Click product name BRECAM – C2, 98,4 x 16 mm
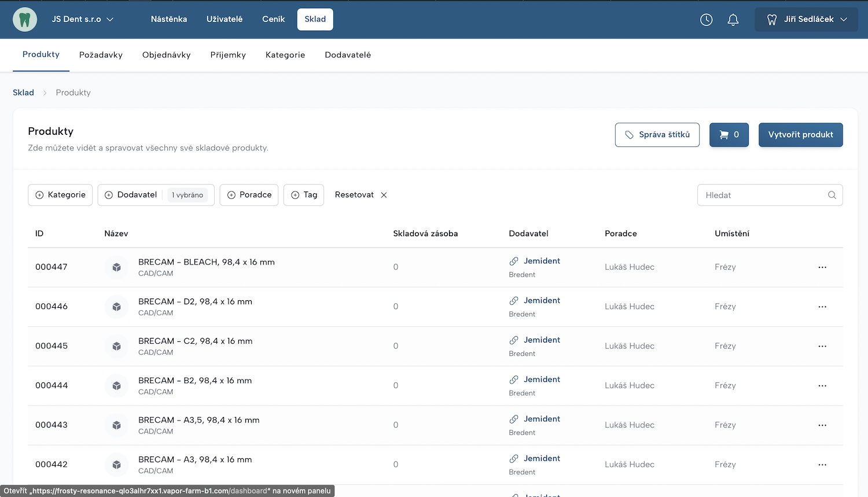Viewport: 868px width, 497px height. (196, 341)
